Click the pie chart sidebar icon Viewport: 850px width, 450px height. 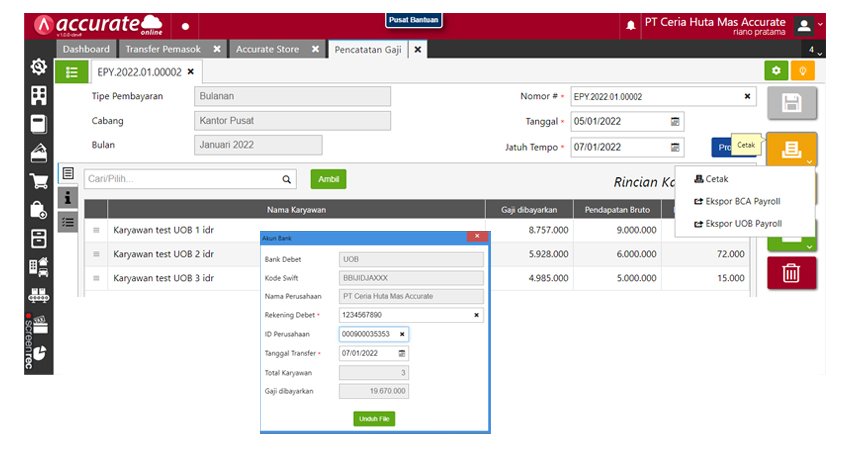tap(38, 353)
